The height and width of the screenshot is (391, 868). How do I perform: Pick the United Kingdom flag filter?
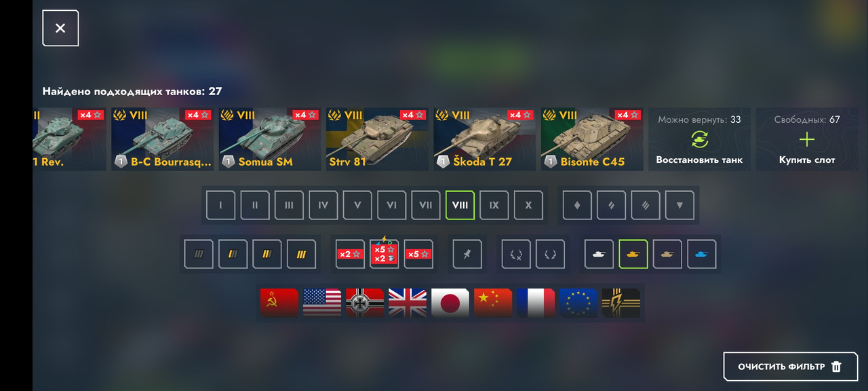408,303
